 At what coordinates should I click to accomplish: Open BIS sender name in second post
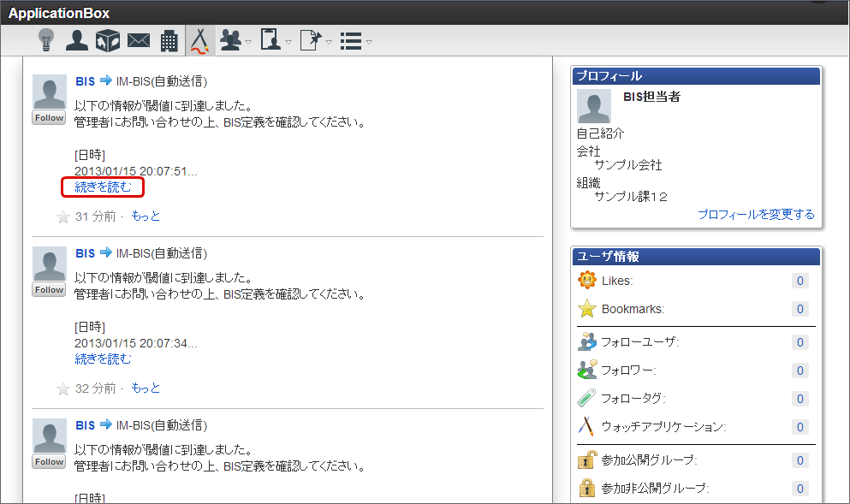click(x=85, y=253)
